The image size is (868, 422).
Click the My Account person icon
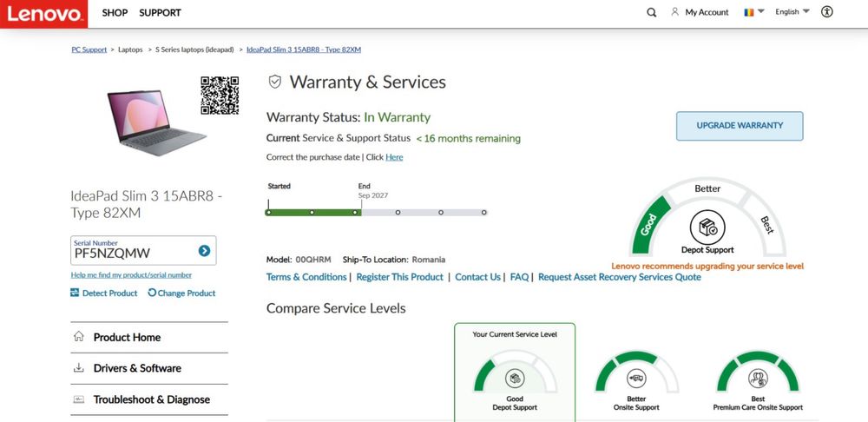point(674,11)
